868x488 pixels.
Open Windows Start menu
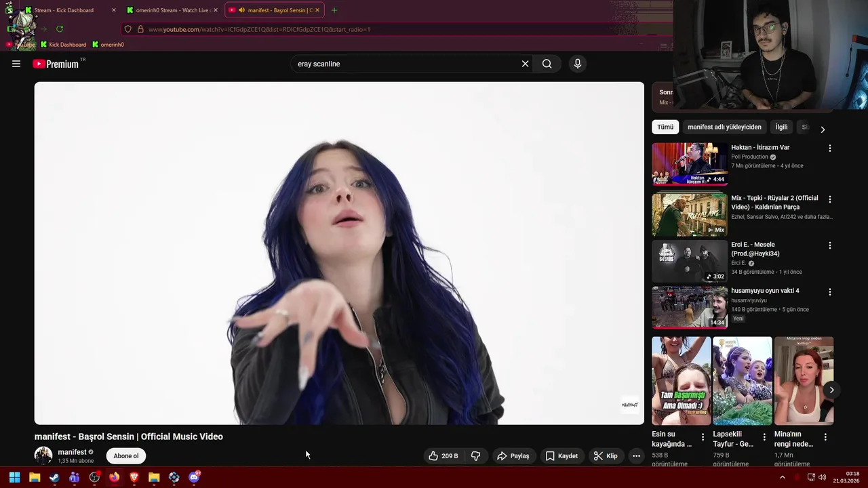coord(14,477)
